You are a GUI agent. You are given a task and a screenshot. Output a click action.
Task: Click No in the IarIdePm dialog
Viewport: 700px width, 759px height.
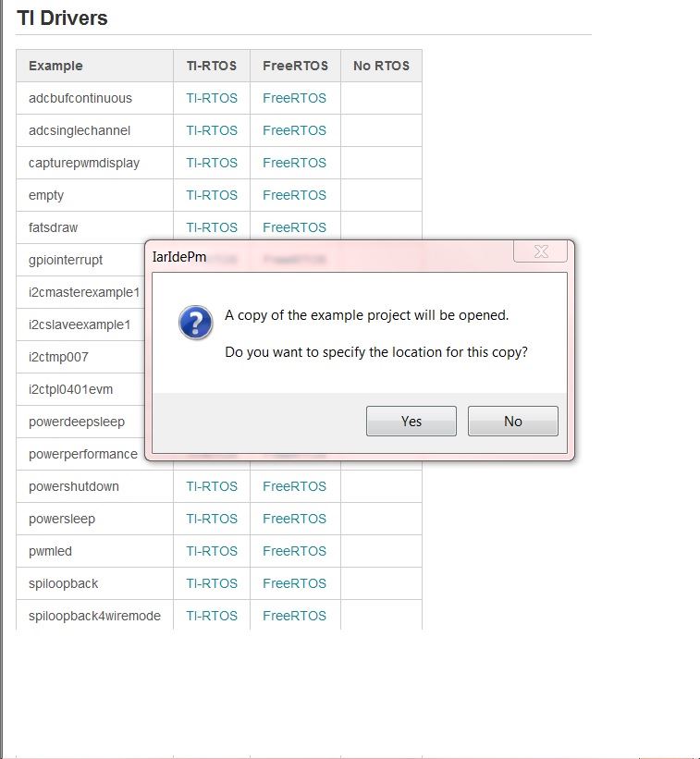point(513,422)
